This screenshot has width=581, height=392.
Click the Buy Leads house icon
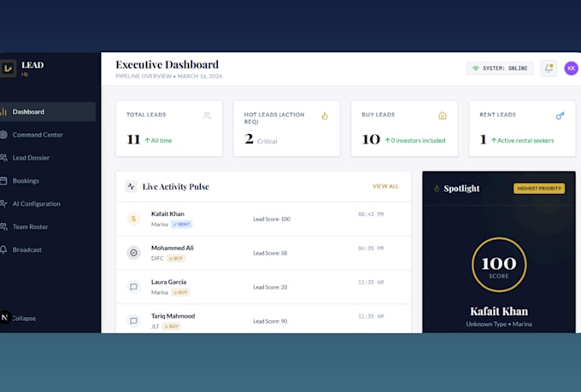(x=443, y=115)
